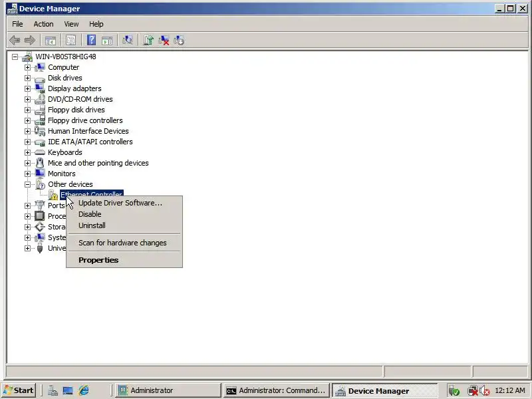Click Scan for hardware changes toolbar icon
This screenshot has height=399, width=532.
pyautogui.click(x=128, y=41)
